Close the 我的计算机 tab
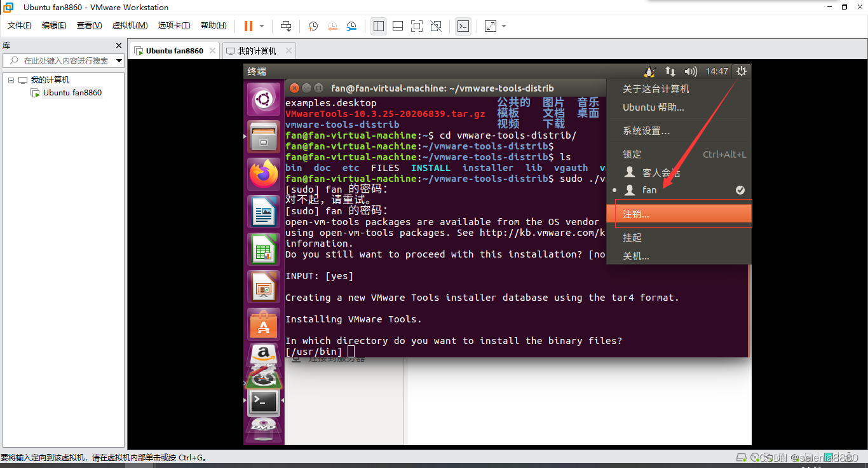 [288, 51]
